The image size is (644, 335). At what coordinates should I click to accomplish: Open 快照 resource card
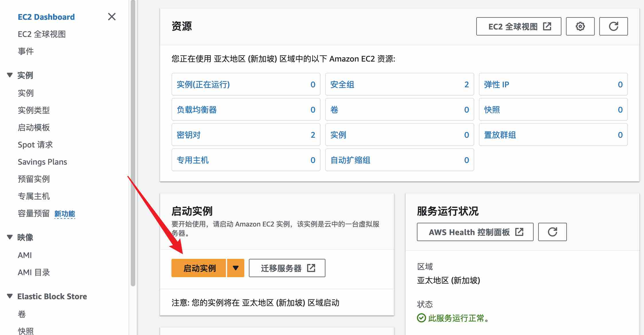pos(553,109)
